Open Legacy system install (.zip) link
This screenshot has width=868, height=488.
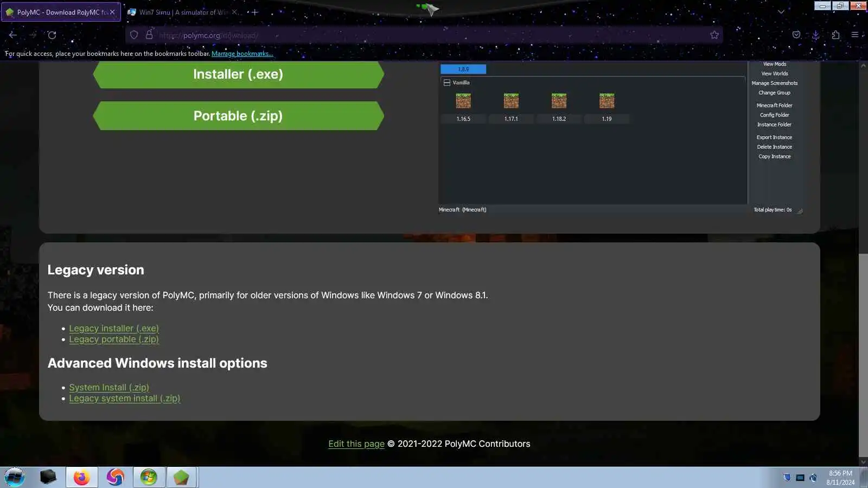(125, 399)
